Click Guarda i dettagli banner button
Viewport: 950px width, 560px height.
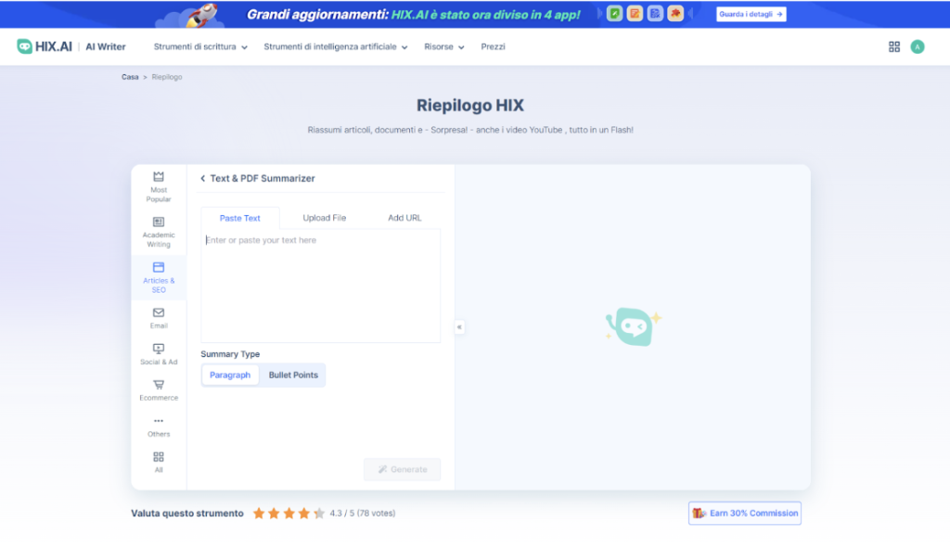[x=751, y=14]
